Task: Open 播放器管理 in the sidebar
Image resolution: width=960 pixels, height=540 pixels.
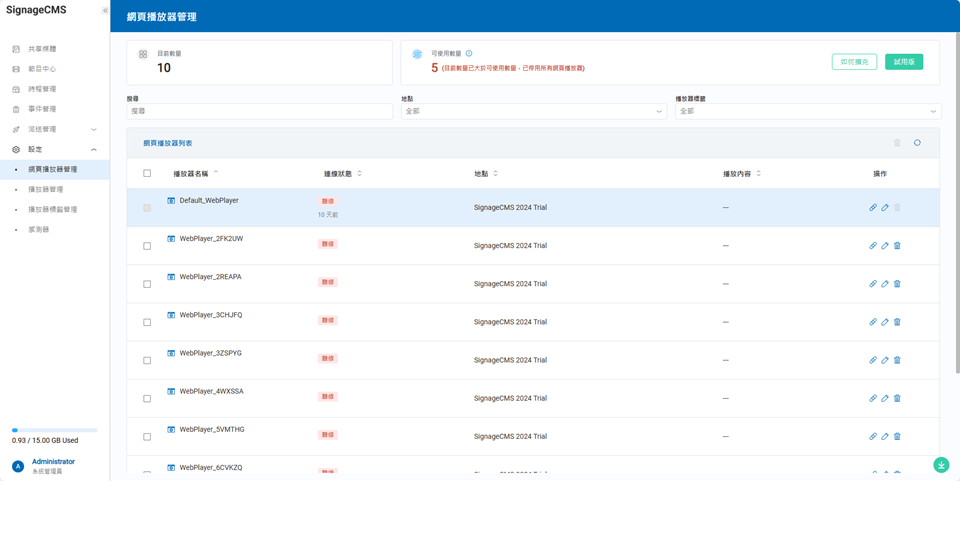Action: click(46, 189)
